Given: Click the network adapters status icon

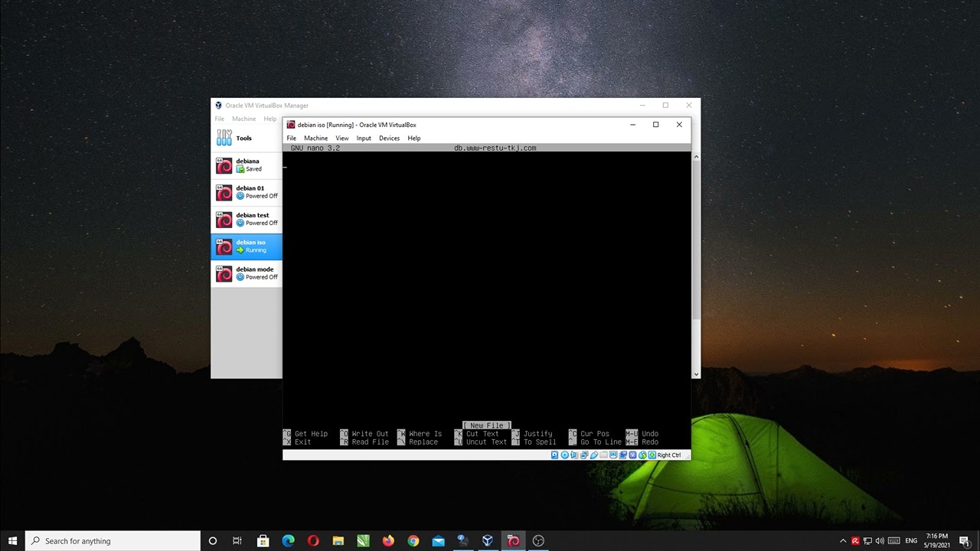Looking at the screenshot, I should coord(584,455).
